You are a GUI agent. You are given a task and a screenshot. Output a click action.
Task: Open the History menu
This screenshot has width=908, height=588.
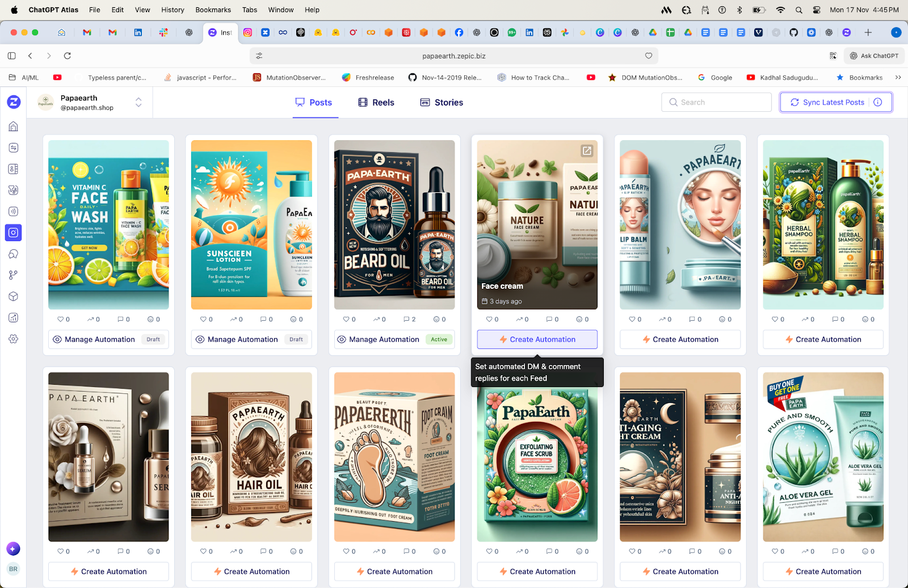pos(173,10)
